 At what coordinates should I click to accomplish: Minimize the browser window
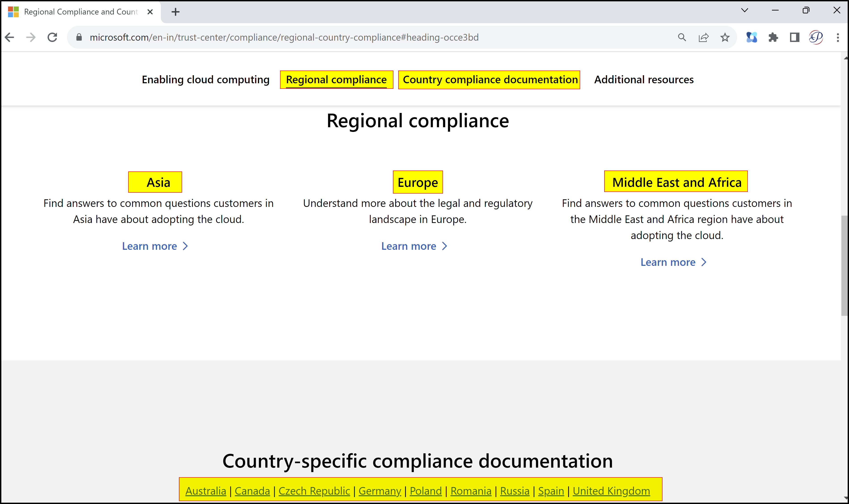coord(775,10)
